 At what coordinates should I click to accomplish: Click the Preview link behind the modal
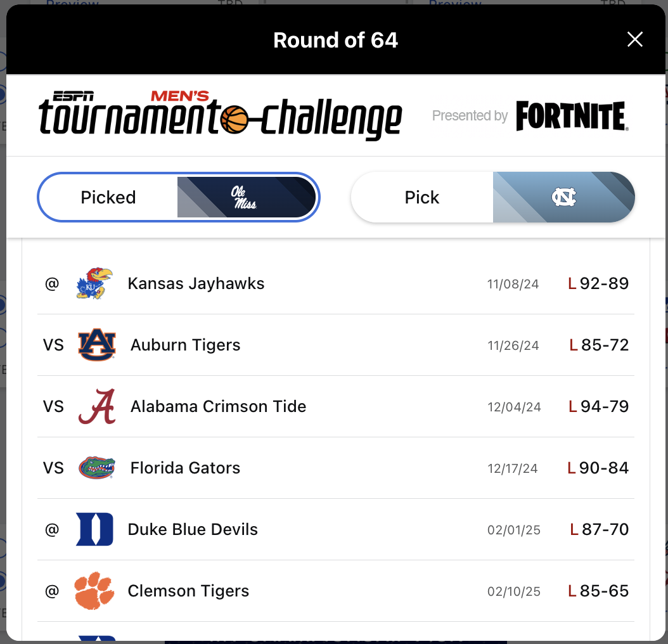click(x=72, y=4)
